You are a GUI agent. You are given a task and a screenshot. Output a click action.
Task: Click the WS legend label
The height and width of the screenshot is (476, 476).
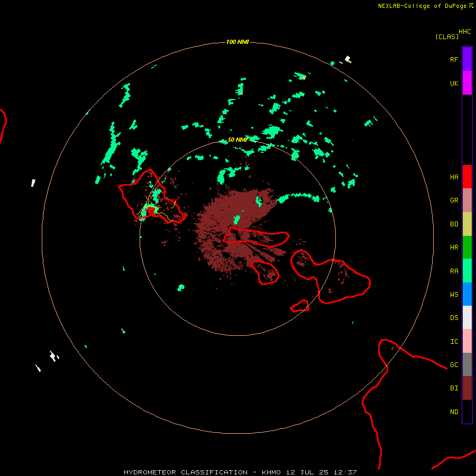pyautogui.click(x=454, y=295)
